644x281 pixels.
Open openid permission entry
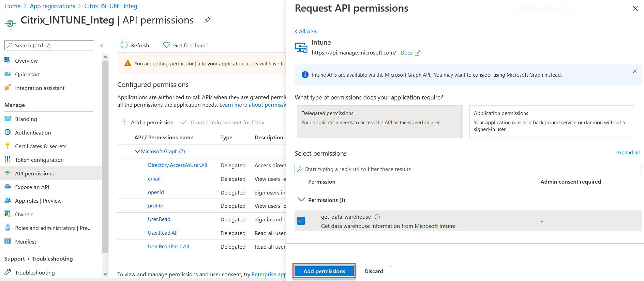coord(156,192)
